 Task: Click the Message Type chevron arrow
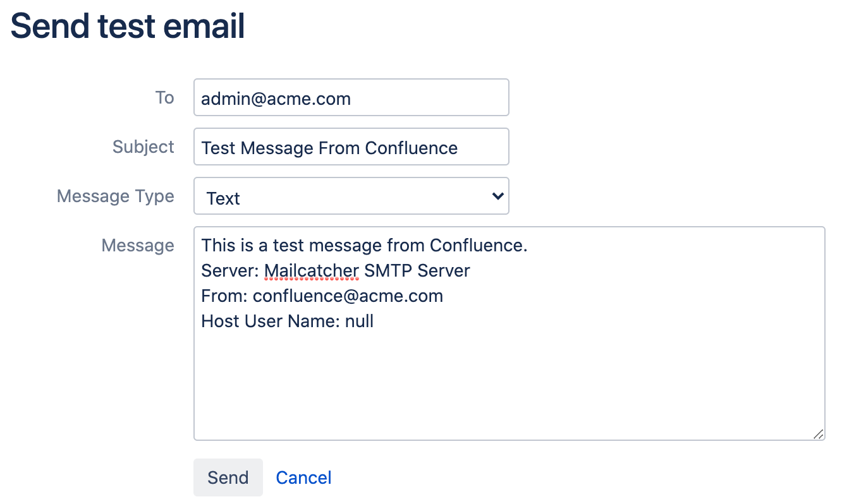pos(497,196)
